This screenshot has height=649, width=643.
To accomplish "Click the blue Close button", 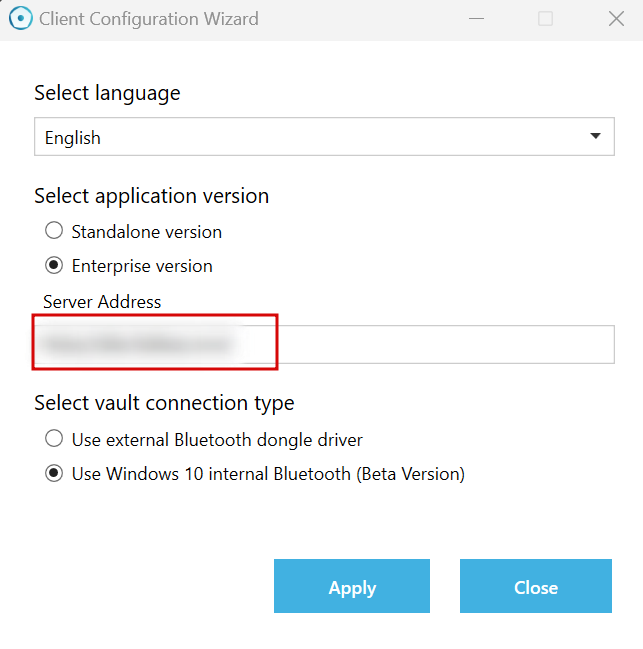I will 536,587.
